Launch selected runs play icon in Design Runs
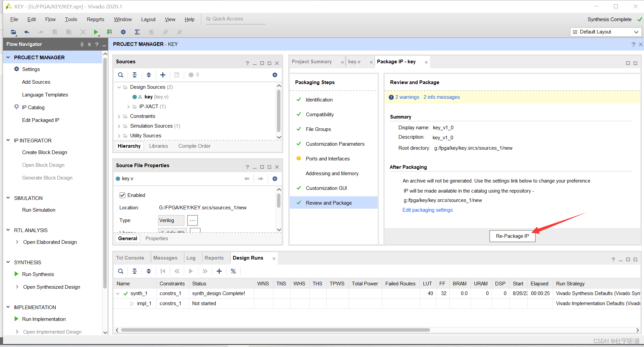Viewport: 644px width, 347px height. (191, 271)
